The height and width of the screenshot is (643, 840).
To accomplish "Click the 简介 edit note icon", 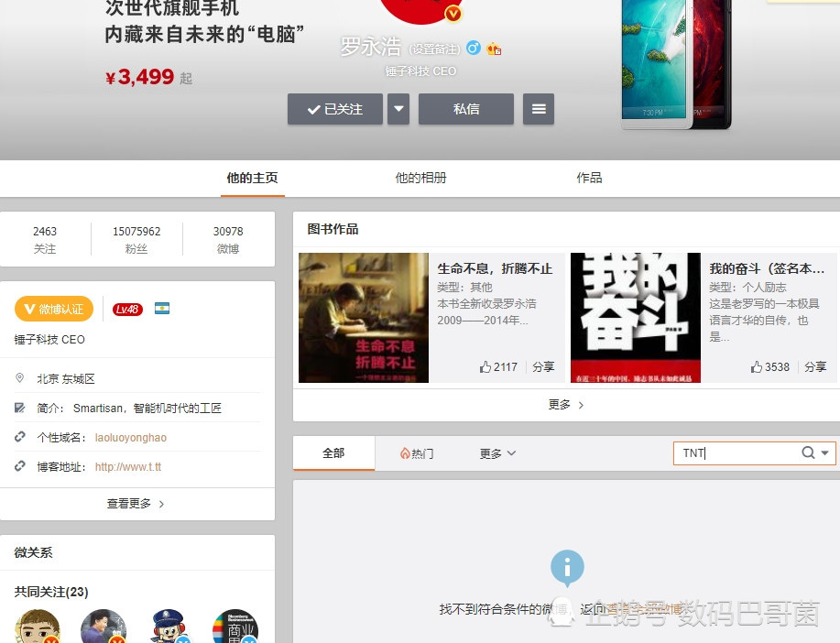I will (x=20, y=408).
